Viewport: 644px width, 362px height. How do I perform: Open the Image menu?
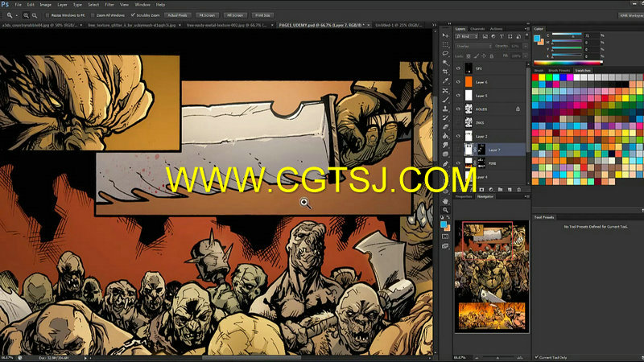45,5
